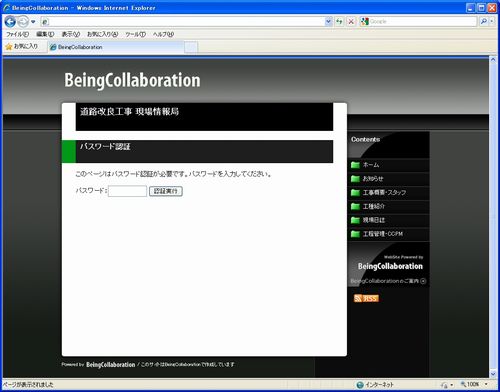Open the ヘルプ(H) menu

pyautogui.click(x=163, y=34)
